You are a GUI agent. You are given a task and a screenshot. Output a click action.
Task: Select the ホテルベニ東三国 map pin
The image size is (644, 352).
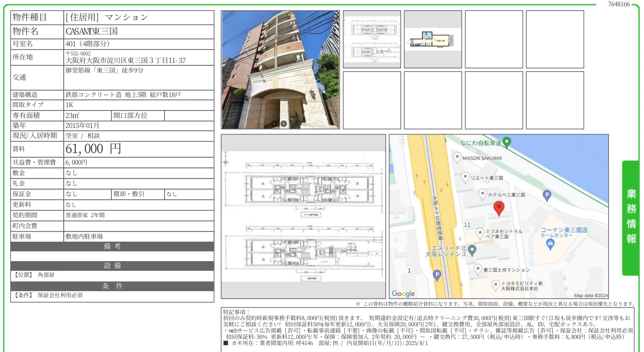(x=482, y=194)
